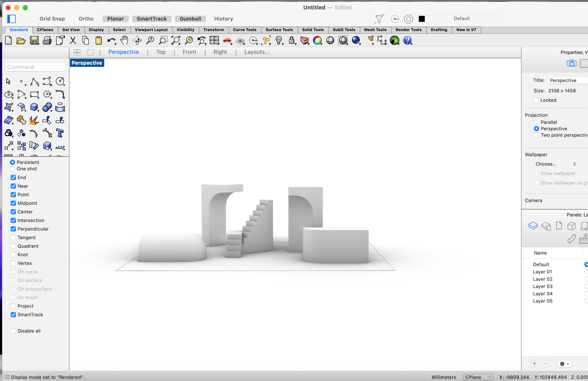The width and height of the screenshot is (588, 381).
Task: Click the scissors Cut icon
Action: coord(73,40)
